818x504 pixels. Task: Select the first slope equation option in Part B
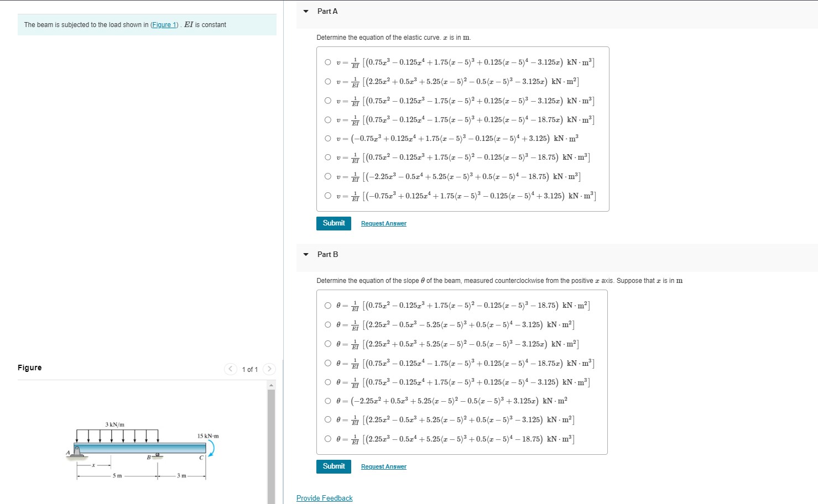tap(328, 305)
